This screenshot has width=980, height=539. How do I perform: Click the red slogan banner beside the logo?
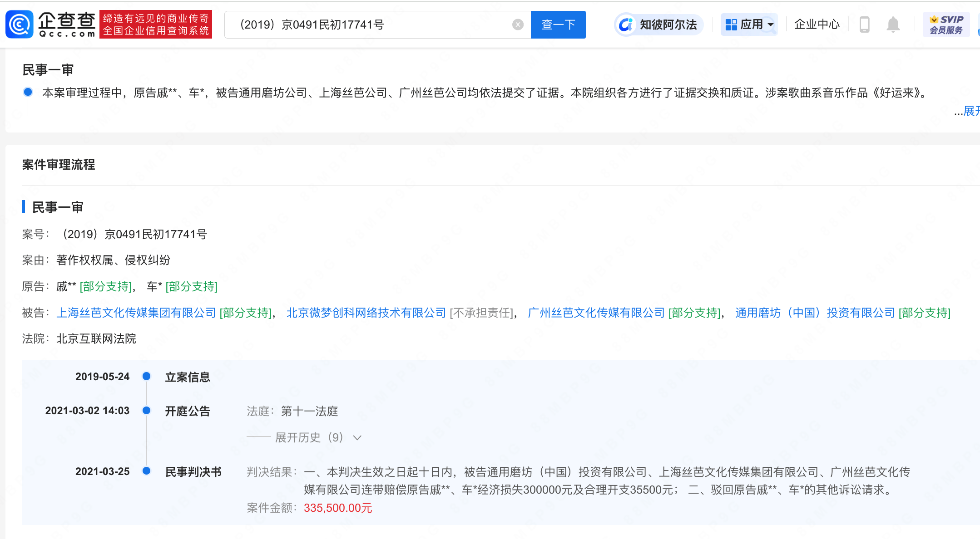click(156, 24)
